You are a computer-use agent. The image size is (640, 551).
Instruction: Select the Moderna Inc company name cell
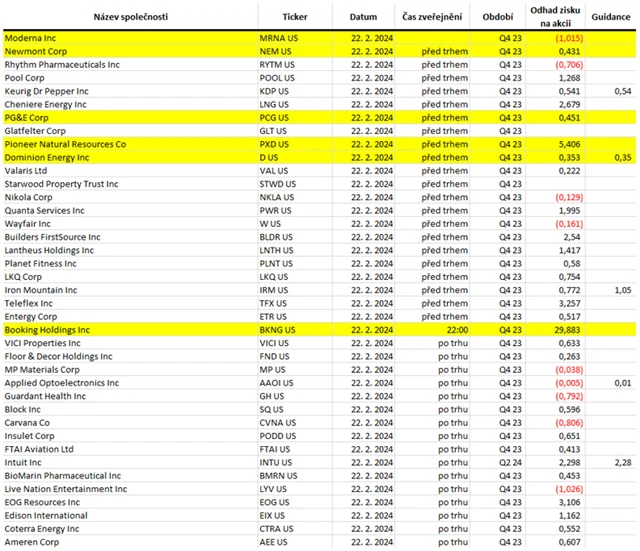33,38
